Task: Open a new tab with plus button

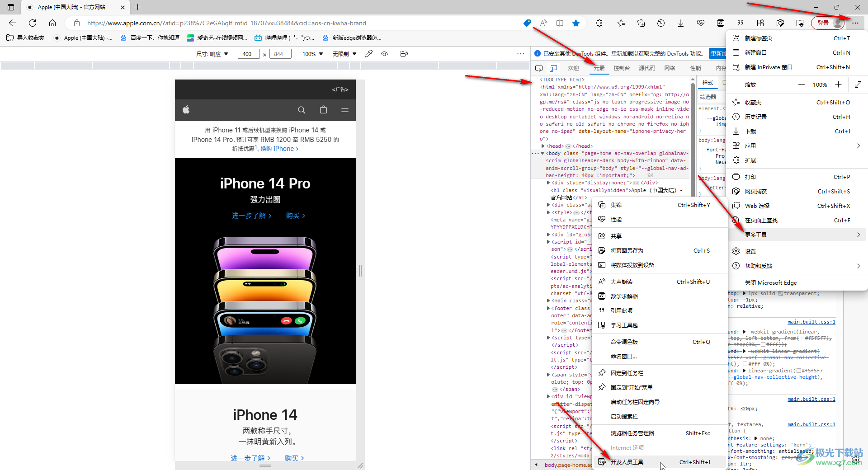Action: click(x=138, y=7)
